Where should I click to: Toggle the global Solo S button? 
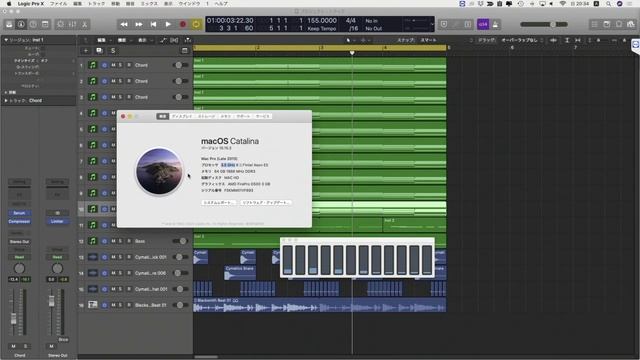tap(113, 51)
